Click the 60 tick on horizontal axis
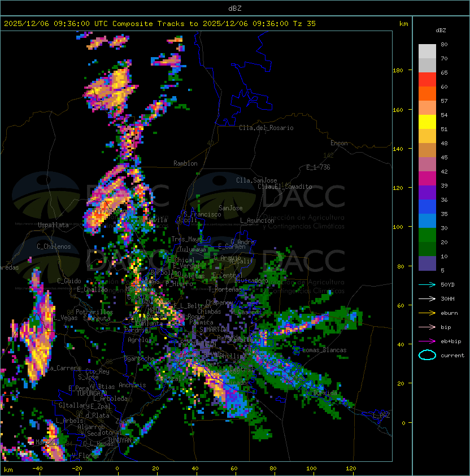The width and height of the screenshot is (470, 476). click(x=234, y=469)
